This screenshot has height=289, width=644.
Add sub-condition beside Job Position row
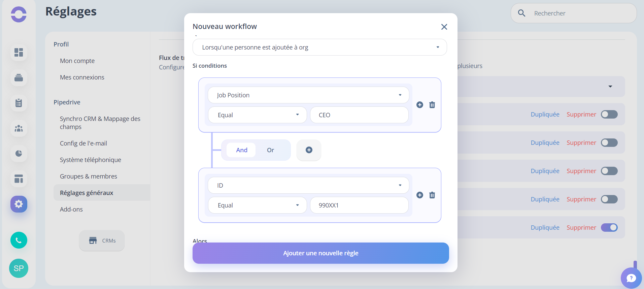(x=419, y=105)
